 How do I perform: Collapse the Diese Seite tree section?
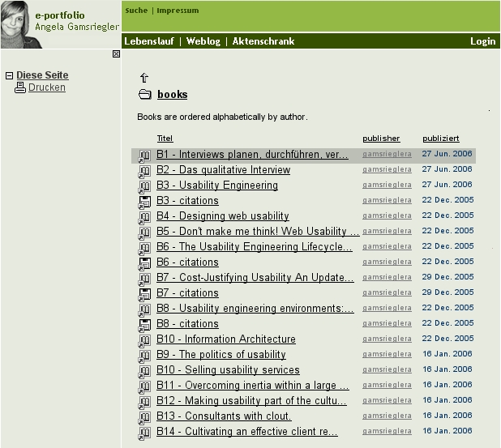pos(9,76)
